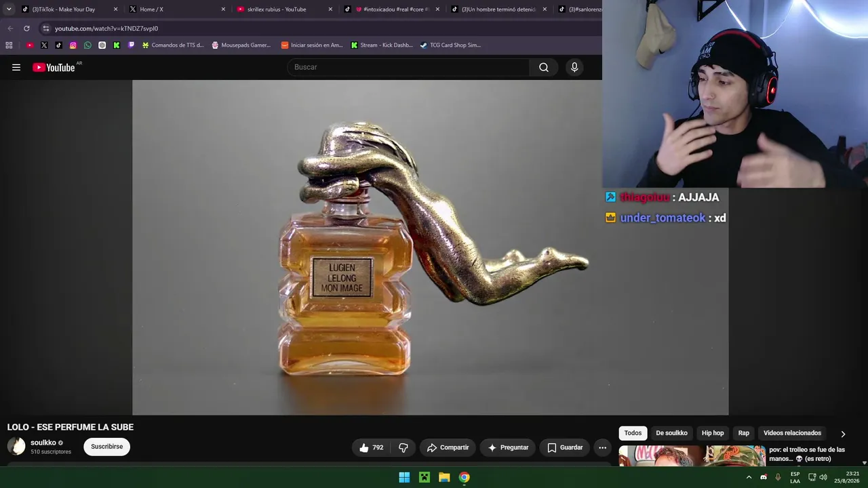Open the Stream - Kick Dashboard bookmark
The width and height of the screenshot is (868, 488).
coord(382,45)
